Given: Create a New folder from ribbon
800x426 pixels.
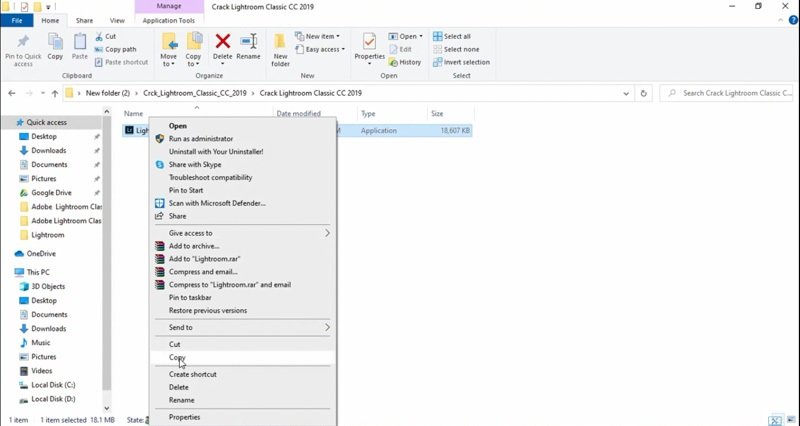Looking at the screenshot, I should pyautogui.click(x=281, y=49).
